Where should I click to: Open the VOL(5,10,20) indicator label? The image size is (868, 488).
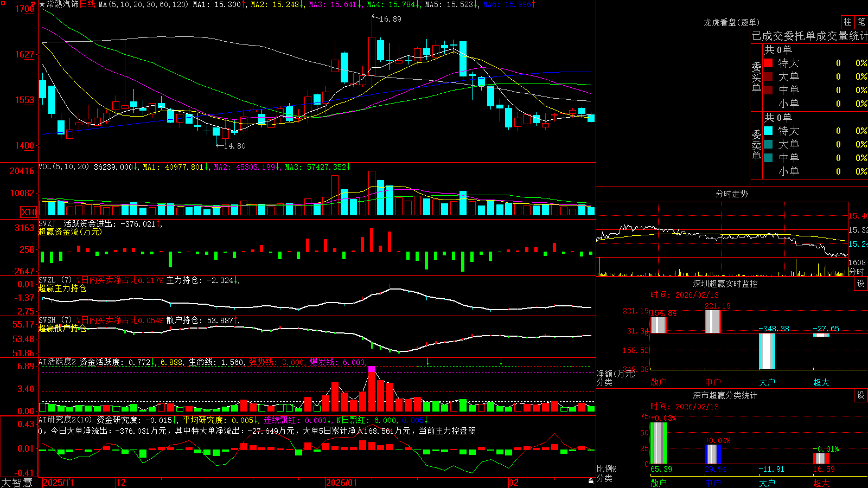63,167
